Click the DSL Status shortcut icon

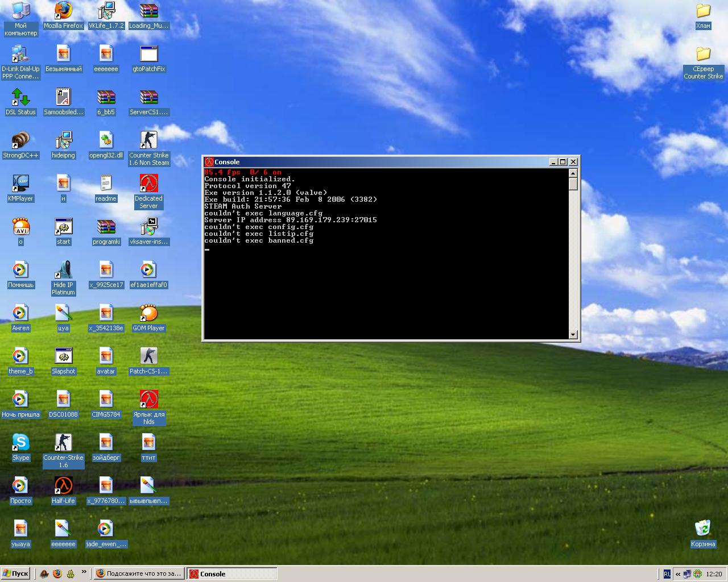click(x=20, y=102)
